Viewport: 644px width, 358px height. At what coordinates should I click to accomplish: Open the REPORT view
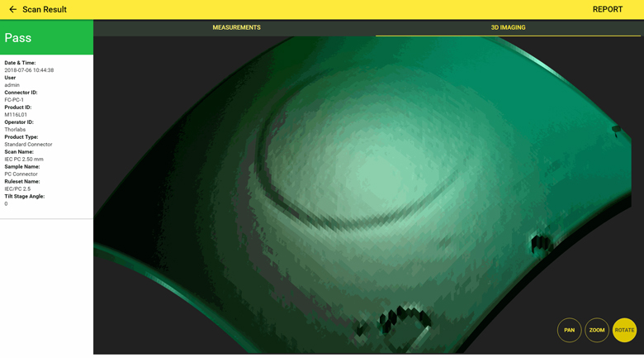pos(607,10)
